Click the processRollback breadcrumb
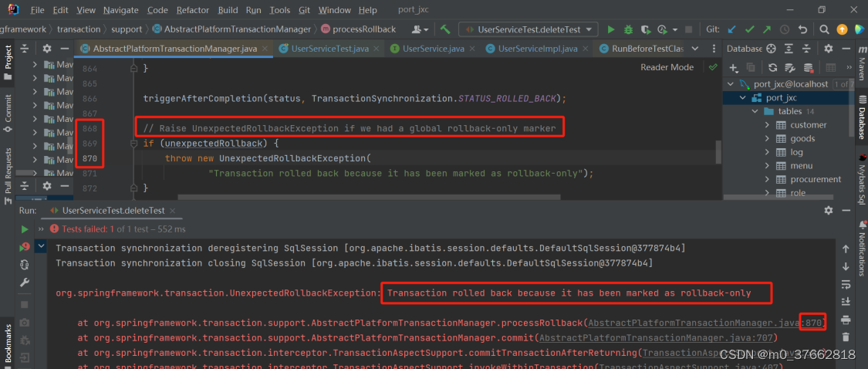 (364, 29)
